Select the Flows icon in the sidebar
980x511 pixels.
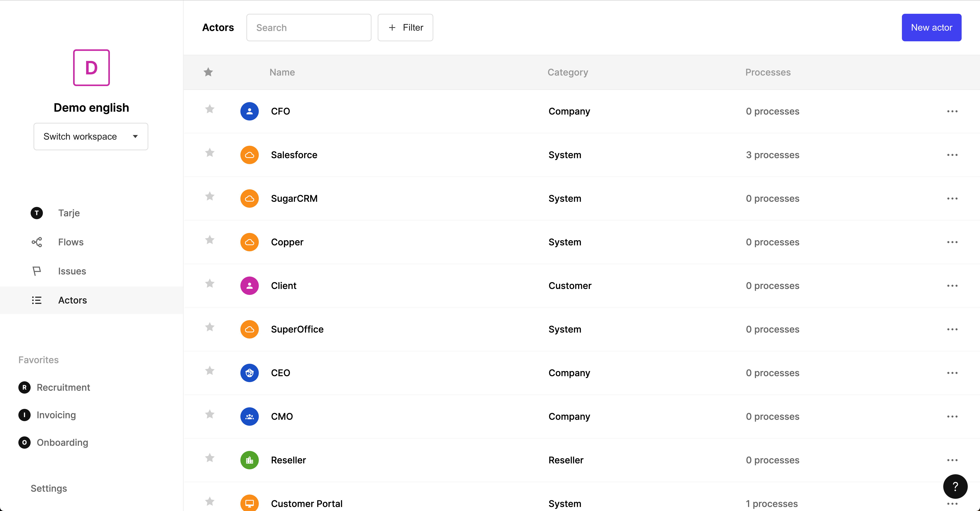(x=37, y=242)
